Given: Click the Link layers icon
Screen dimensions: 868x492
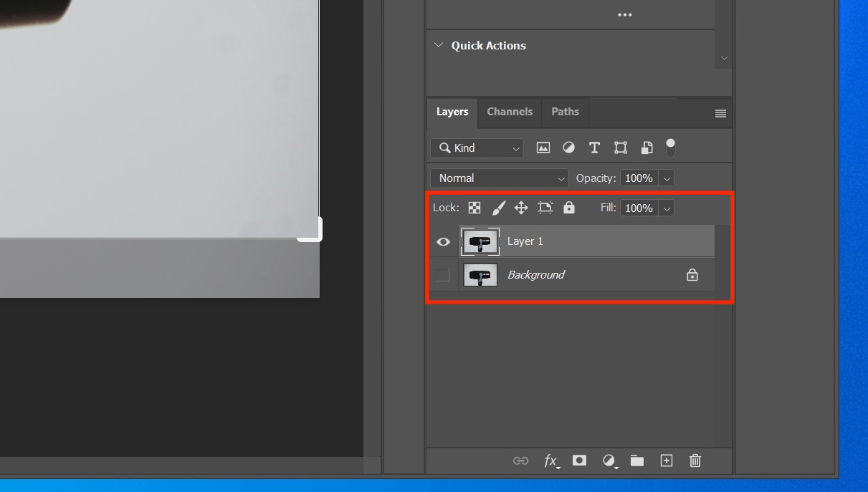Looking at the screenshot, I should click(521, 461).
